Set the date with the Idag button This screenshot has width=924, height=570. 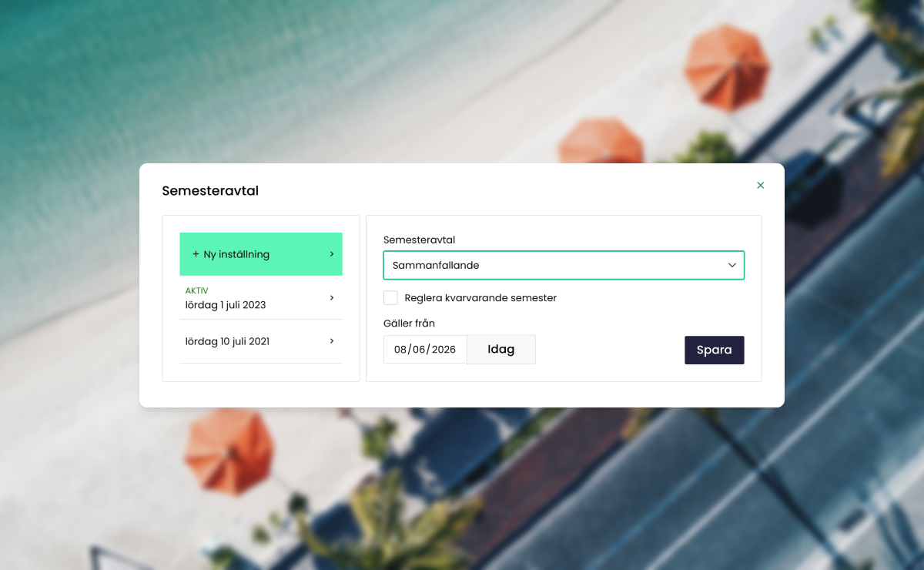click(501, 350)
